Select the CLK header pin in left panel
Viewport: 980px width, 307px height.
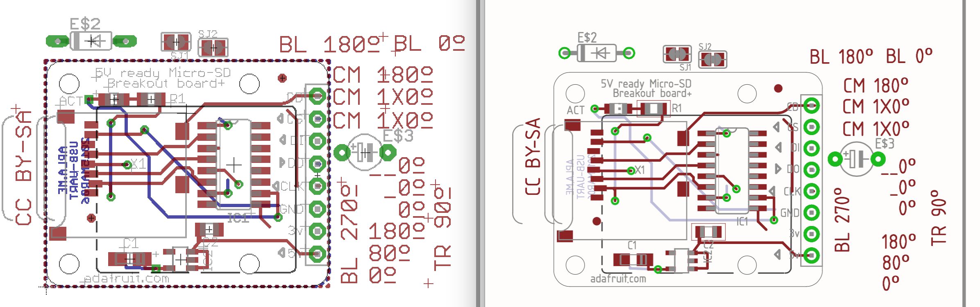pos(317,186)
